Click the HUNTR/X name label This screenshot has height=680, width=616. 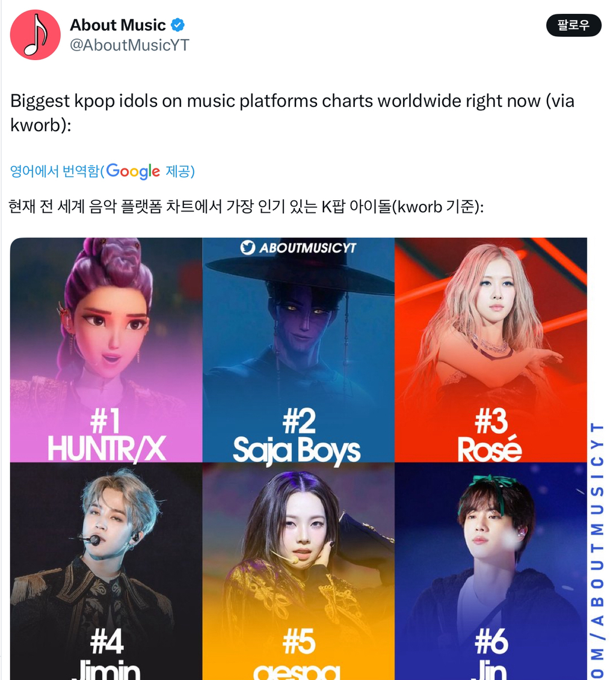(106, 449)
